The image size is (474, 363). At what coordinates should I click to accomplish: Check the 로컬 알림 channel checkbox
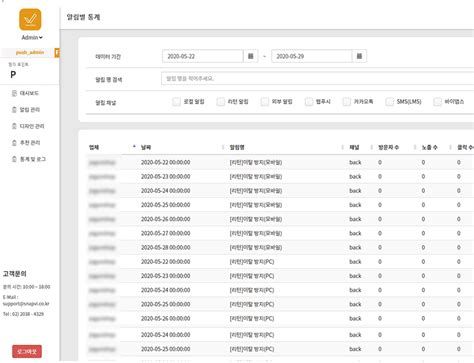point(176,101)
